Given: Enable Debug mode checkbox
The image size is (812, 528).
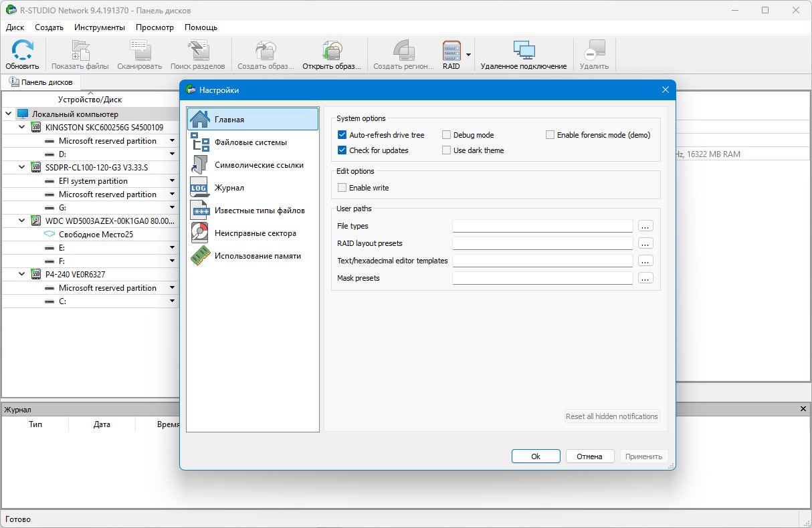Looking at the screenshot, I should 446,134.
